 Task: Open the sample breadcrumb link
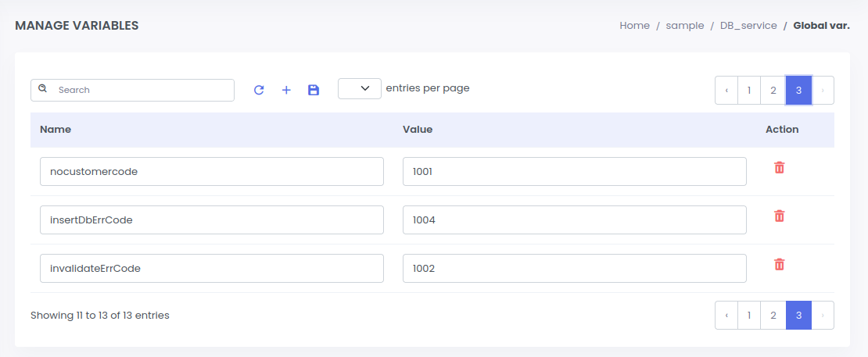tap(684, 26)
